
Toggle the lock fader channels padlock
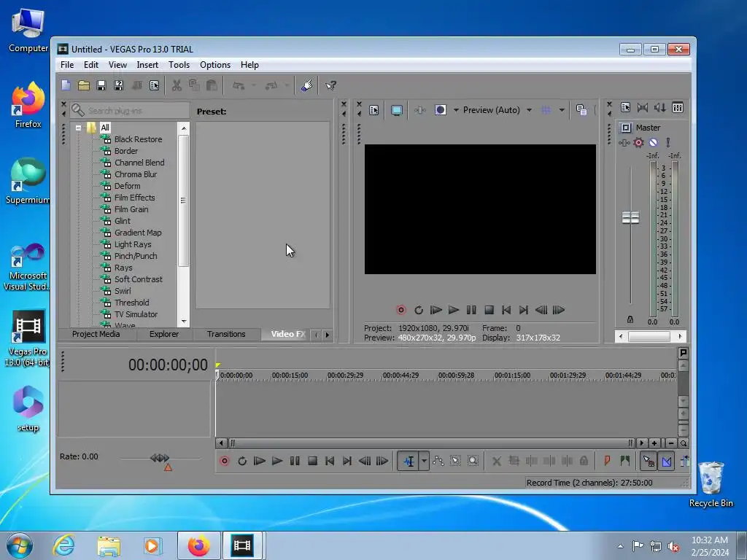click(x=630, y=319)
